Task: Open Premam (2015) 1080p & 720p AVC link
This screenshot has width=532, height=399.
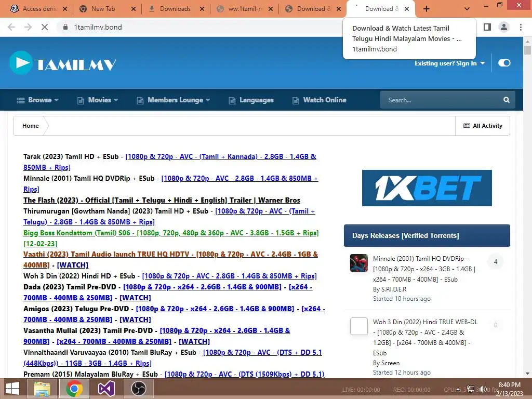Action: (244, 374)
